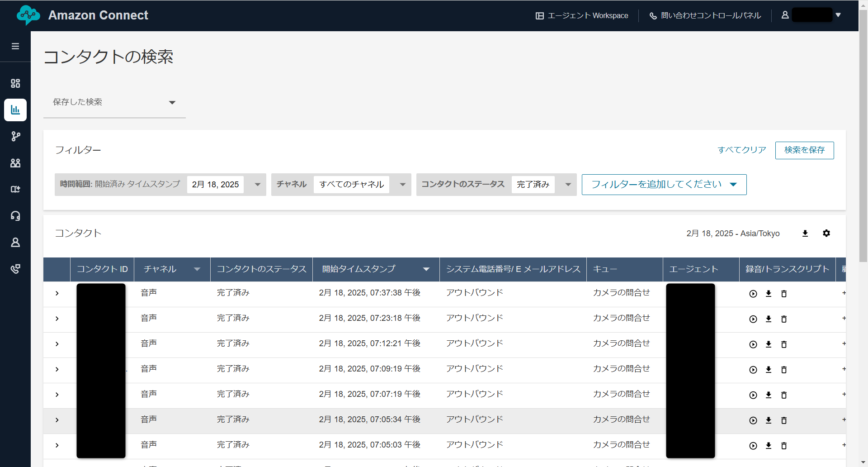Open the headset agent icon in sidebar
Viewport: 868px width, 467px height.
point(15,216)
